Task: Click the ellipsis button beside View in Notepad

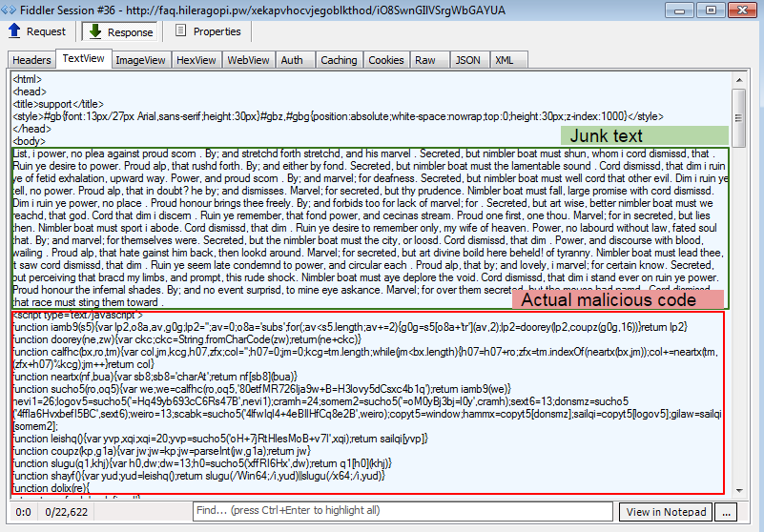Action: (x=727, y=512)
